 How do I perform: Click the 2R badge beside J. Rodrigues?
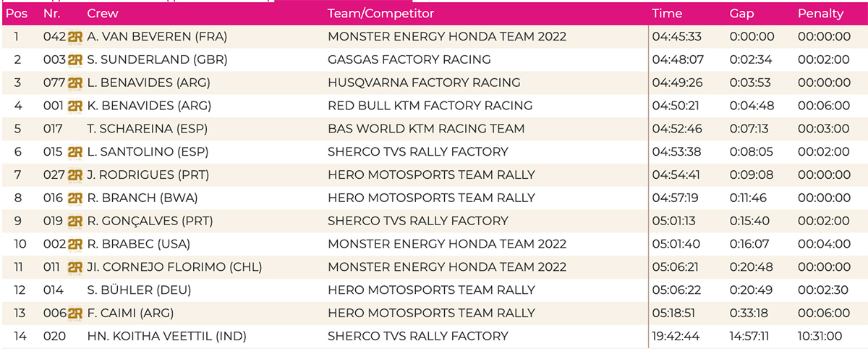coord(75,175)
